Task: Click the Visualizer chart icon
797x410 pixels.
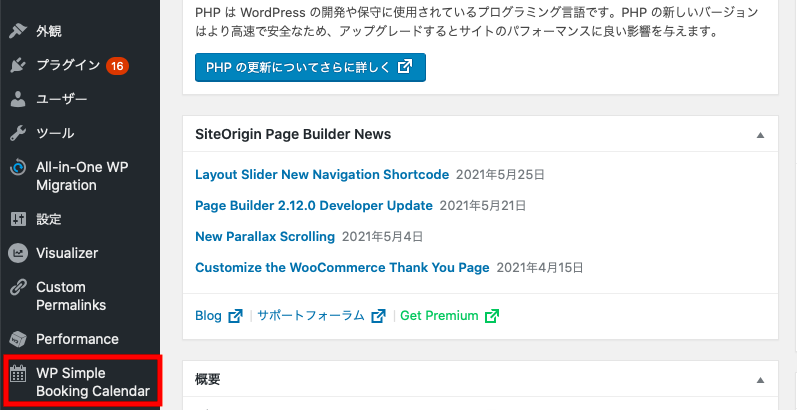Action: click(x=18, y=253)
